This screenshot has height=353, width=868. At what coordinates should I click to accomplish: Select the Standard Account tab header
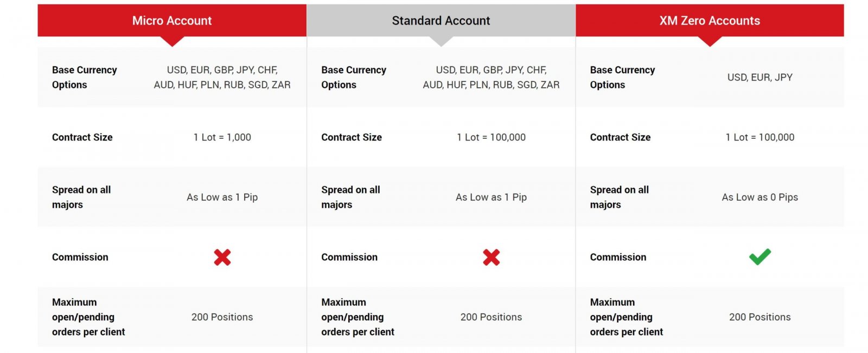click(441, 21)
